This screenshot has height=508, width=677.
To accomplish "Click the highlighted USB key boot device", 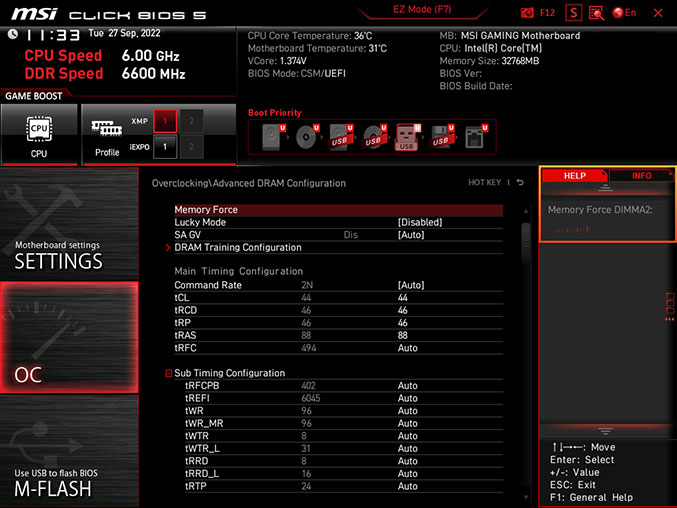I will tap(405, 138).
